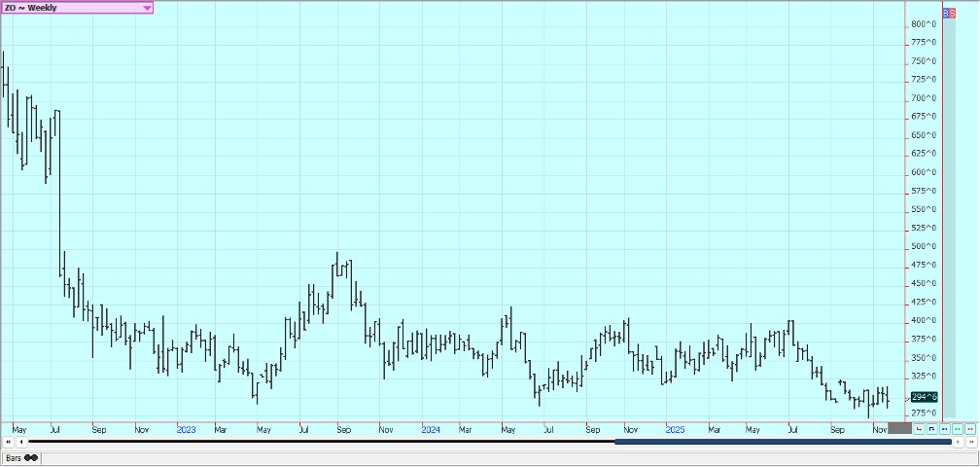
Task: Click the green dash icon below price axis
Action: [958, 428]
